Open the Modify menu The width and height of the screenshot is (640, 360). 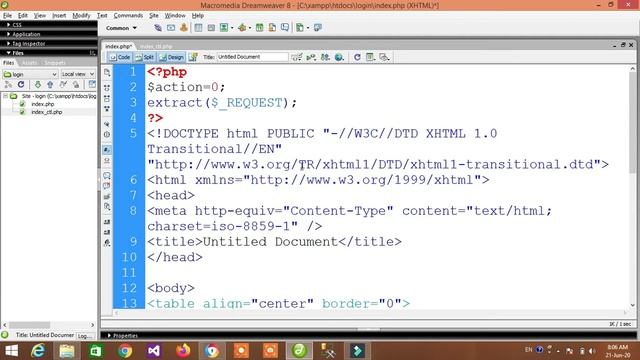(x=81, y=16)
